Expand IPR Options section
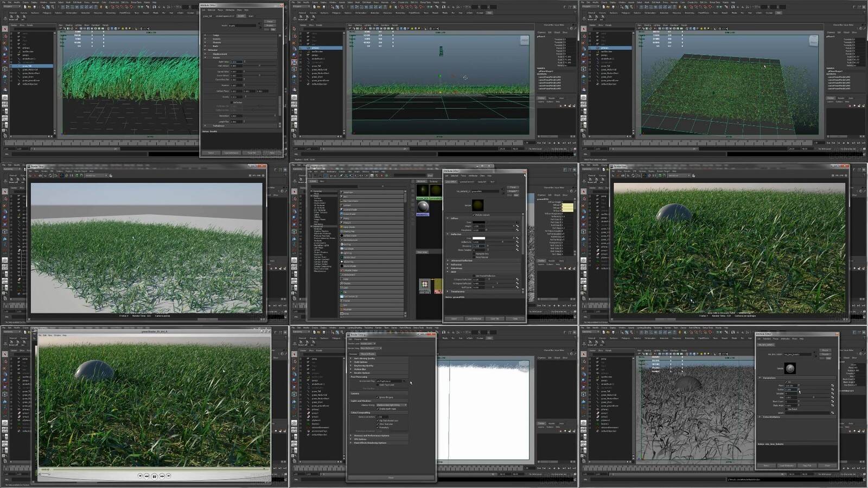Viewport: 868px width, 488px height. pos(350,439)
